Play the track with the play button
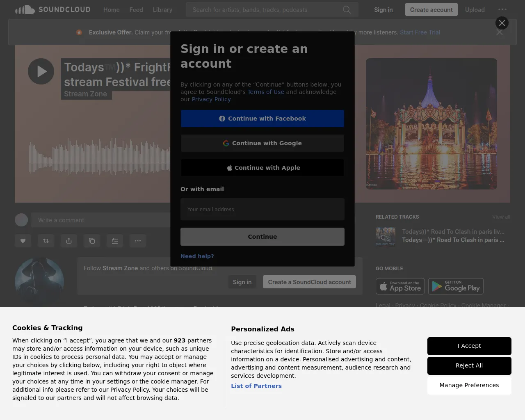The height and width of the screenshot is (420, 525). pyautogui.click(x=41, y=71)
